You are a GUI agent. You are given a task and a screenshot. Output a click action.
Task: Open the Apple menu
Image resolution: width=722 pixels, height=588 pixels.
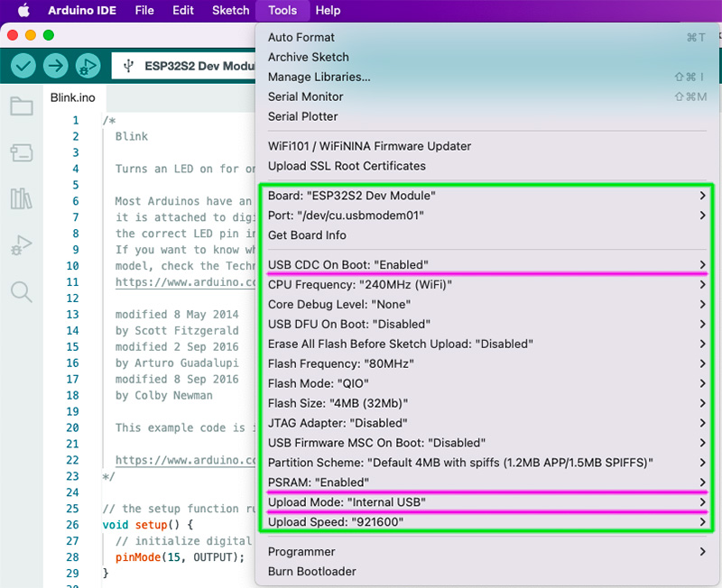point(23,11)
